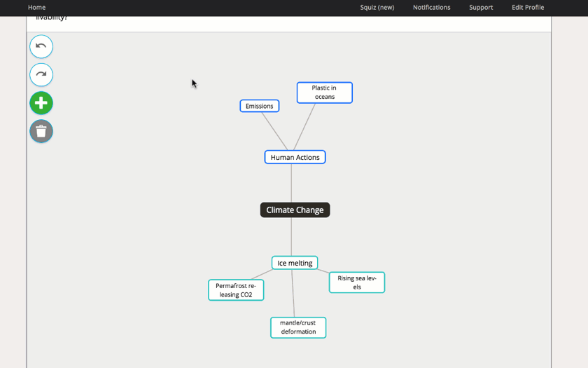The image size is (588, 368).
Task: Select the Climate Change central node
Action: pyautogui.click(x=295, y=210)
